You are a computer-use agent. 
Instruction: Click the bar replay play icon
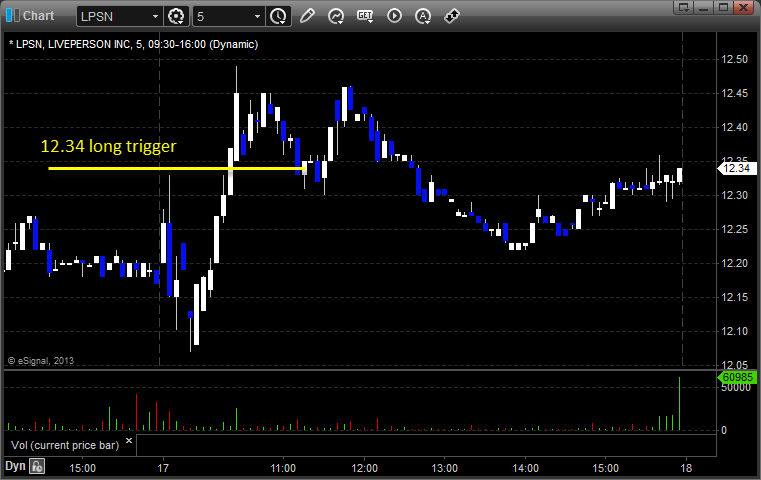[394, 16]
